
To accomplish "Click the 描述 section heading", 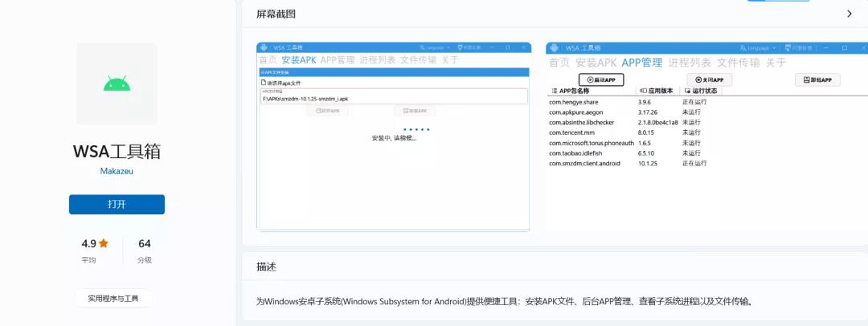I will pos(266,267).
